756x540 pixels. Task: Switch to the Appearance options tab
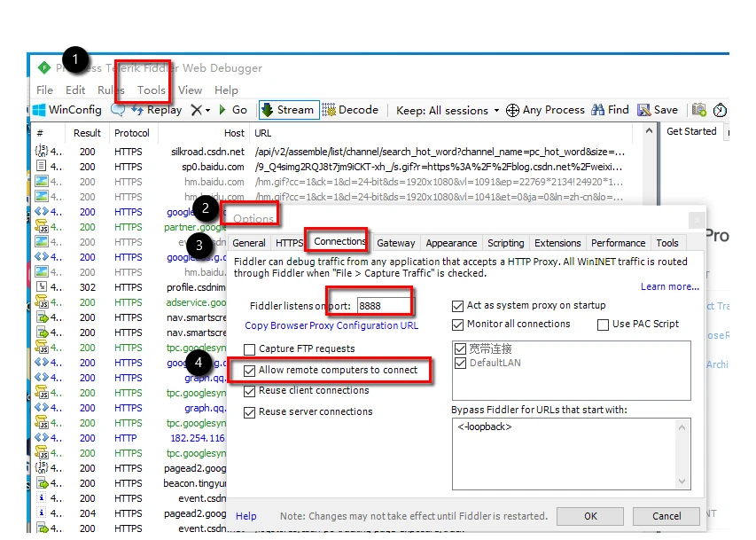pos(451,243)
